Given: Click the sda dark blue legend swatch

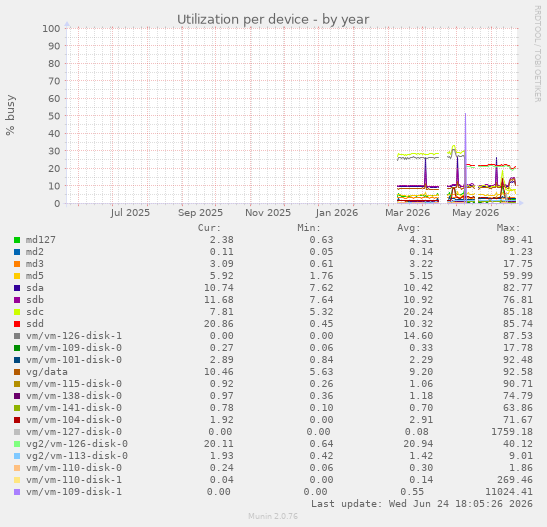Looking at the screenshot, I should click(17, 288).
